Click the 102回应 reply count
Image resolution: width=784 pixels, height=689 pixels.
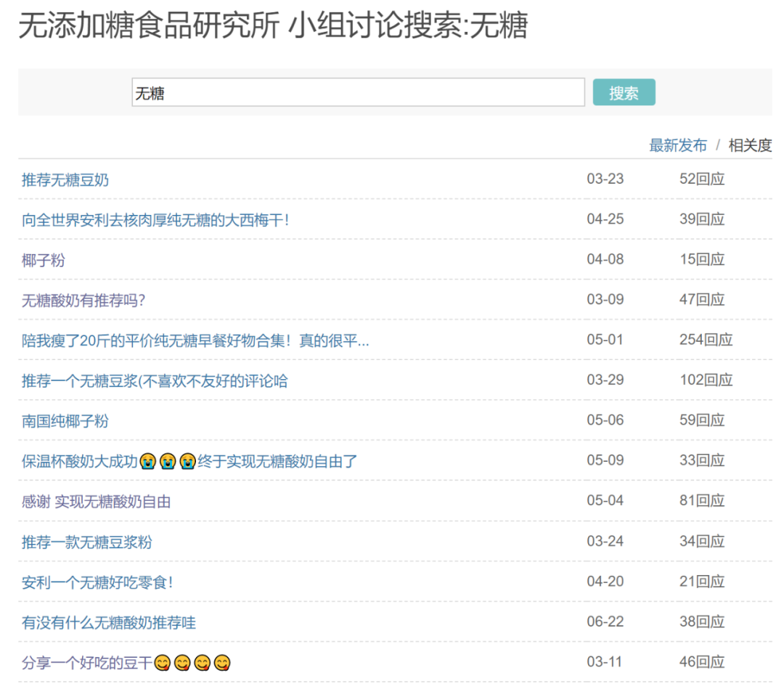pos(706,380)
